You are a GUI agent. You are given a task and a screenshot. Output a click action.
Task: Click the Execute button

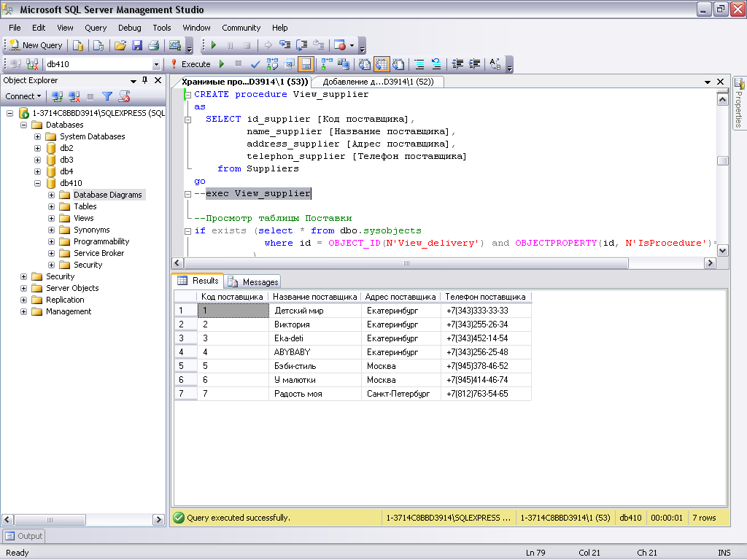[190, 64]
